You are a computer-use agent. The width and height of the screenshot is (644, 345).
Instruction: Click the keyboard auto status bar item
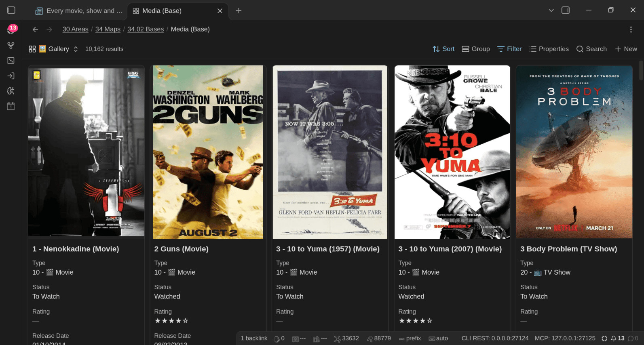[438, 339]
